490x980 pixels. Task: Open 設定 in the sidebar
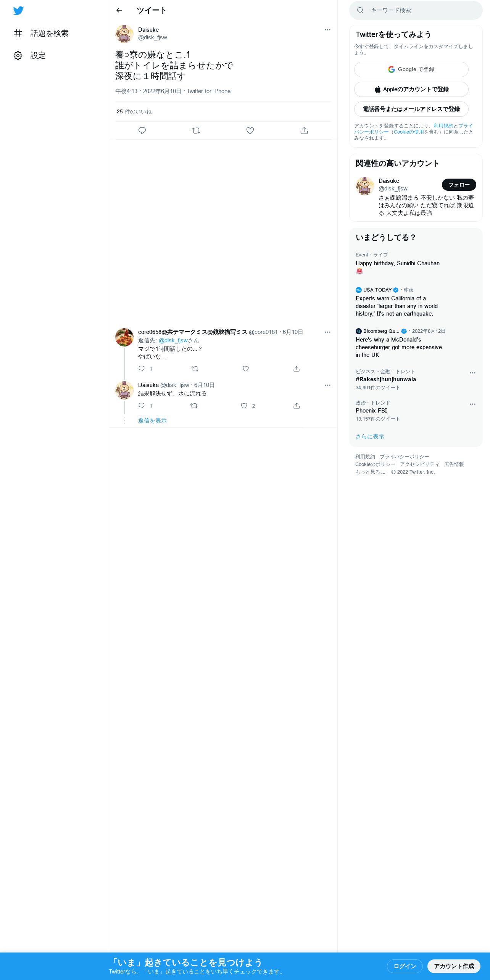[x=30, y=56]
